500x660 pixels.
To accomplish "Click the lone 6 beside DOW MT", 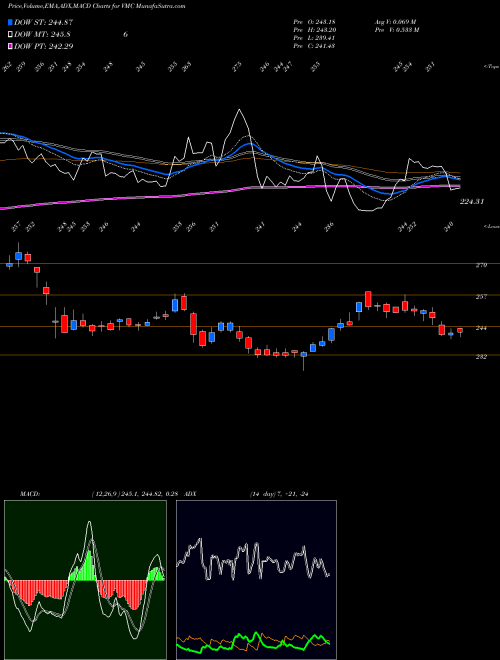I will [x=125, y=35].
